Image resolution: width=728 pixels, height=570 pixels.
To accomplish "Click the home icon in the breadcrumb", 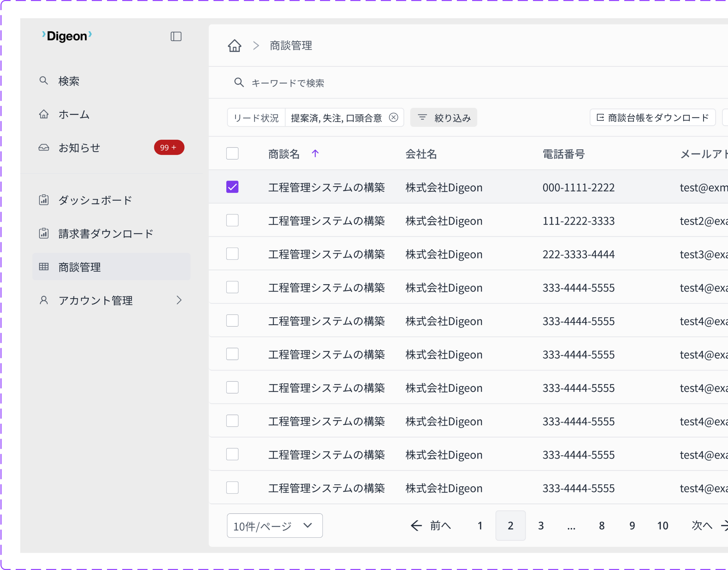I will (x=234, y=45).
